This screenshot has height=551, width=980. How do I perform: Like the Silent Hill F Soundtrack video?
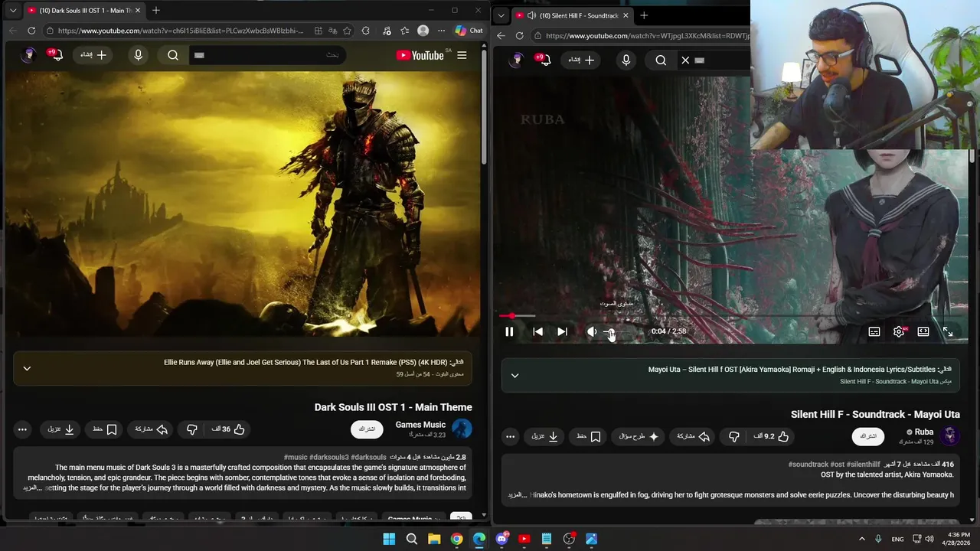coord(772,436)
